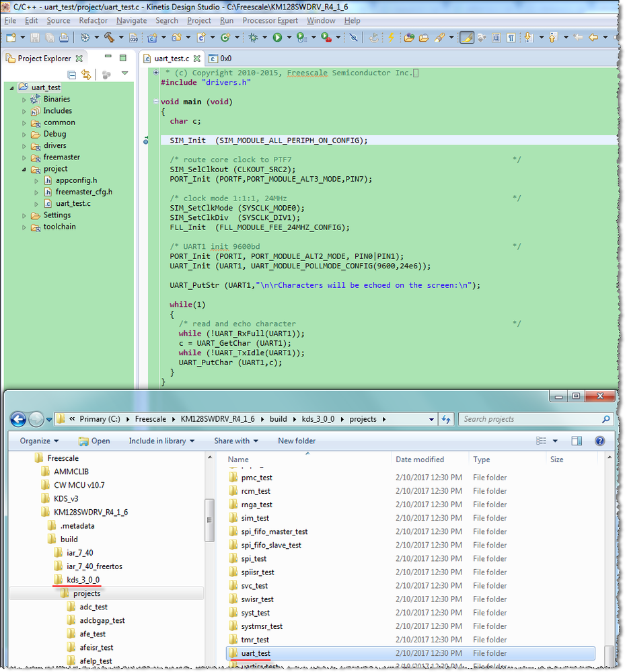Screen dimensions: 625x672
Task: Click Share with button
Action: coord(235,441)
